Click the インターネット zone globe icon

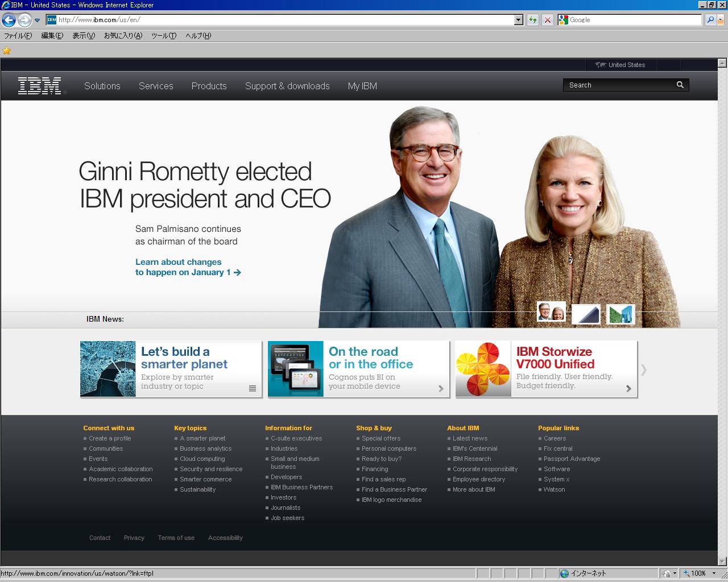(564, 573)
